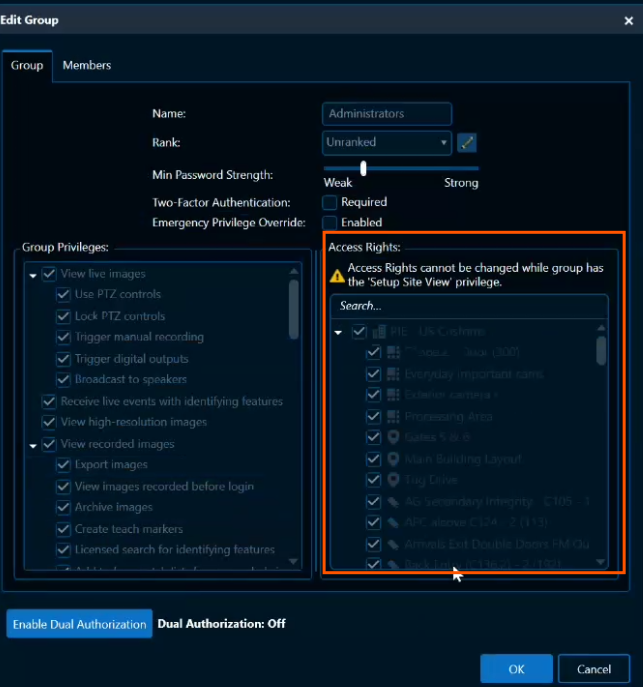Click the map pin icon for Tug Drive

click(393, 480)
